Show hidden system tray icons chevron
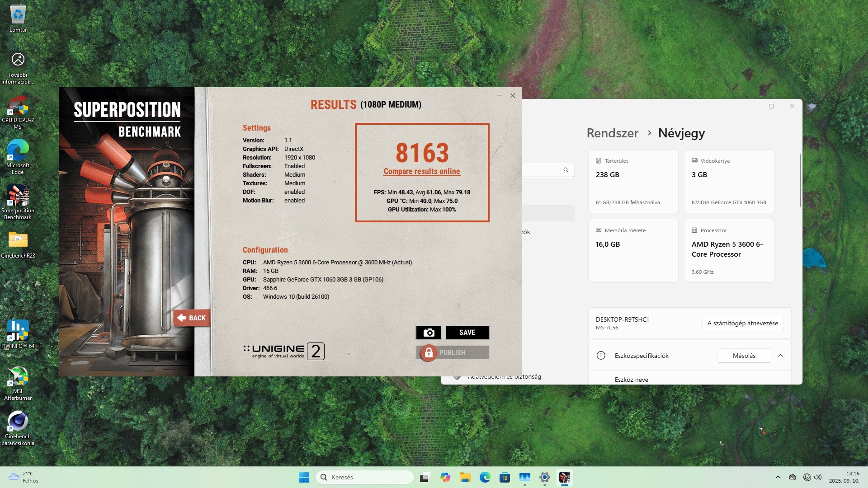Image resolution: width=868 pixels, height=488 pixels. pyautogui.click(x=778, y=477)
